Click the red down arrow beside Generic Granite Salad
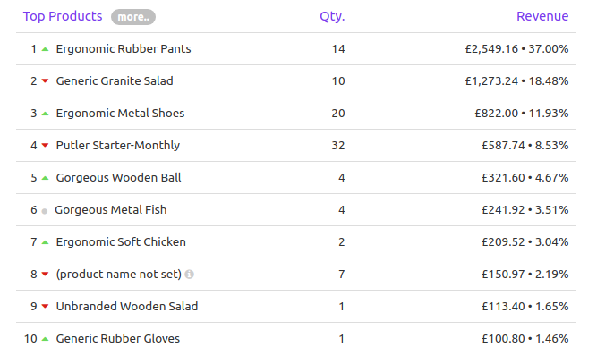 (46, 81)
